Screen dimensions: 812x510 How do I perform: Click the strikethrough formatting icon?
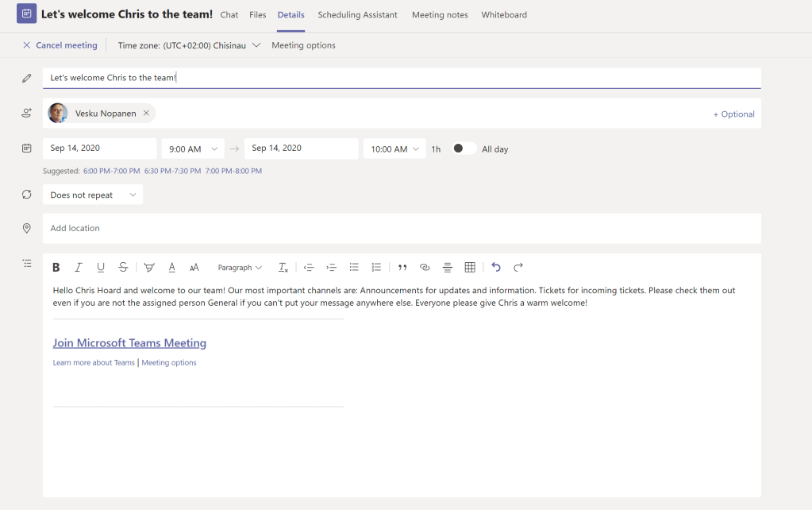pyautogui.click(x=123, y=268)
